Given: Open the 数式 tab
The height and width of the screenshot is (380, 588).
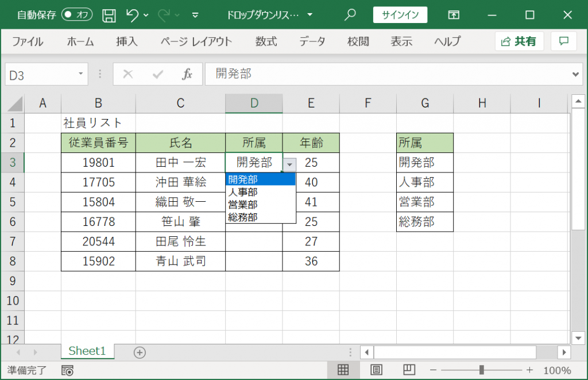Looking at the screenshot, I should pyautogui.click(x=266, y=41).
